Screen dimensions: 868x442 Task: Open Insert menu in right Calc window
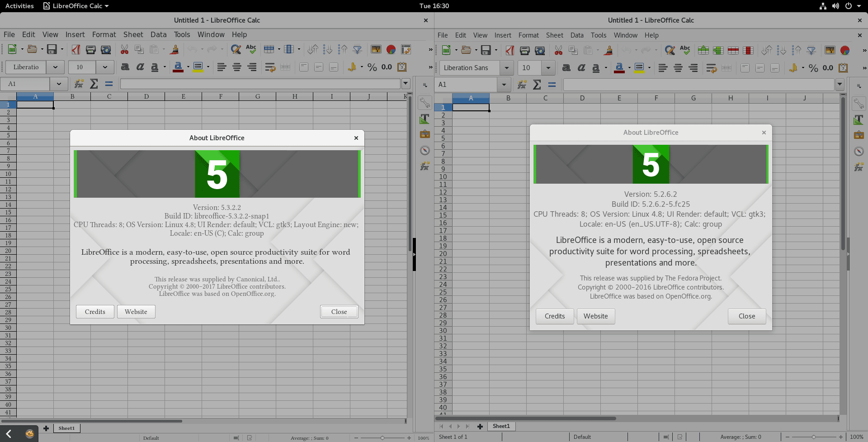tap(503, 35)
